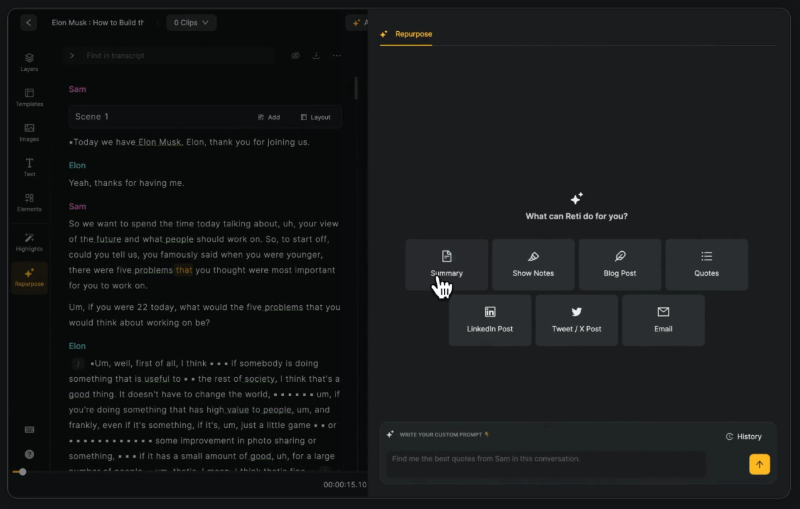This screenshot has height=509, width=800.
Task: Open the help question mark icon
Action: click(29, 454)
